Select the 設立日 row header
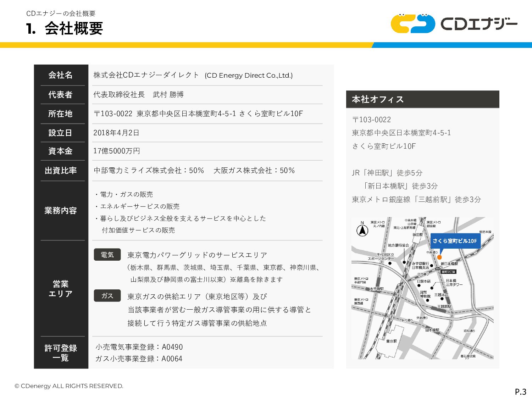Screen dimensions: 532x399 click(61, 133)
